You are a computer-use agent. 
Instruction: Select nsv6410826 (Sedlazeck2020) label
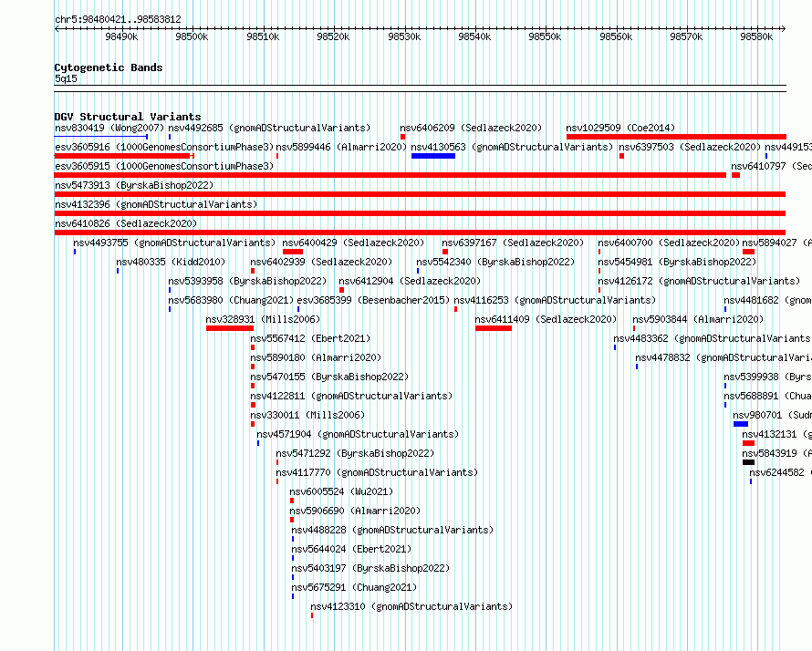click(x=126, y=223)
